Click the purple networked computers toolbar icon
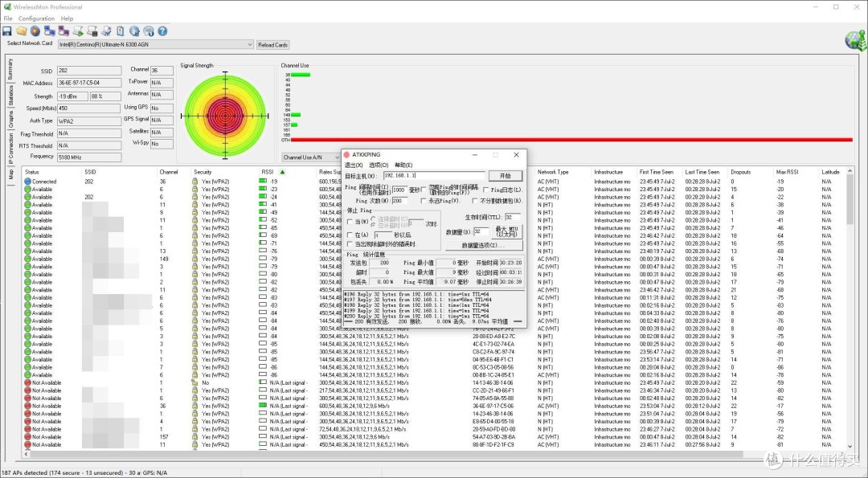This screenshot has width=868, height=478. click(x=63, y=31)
